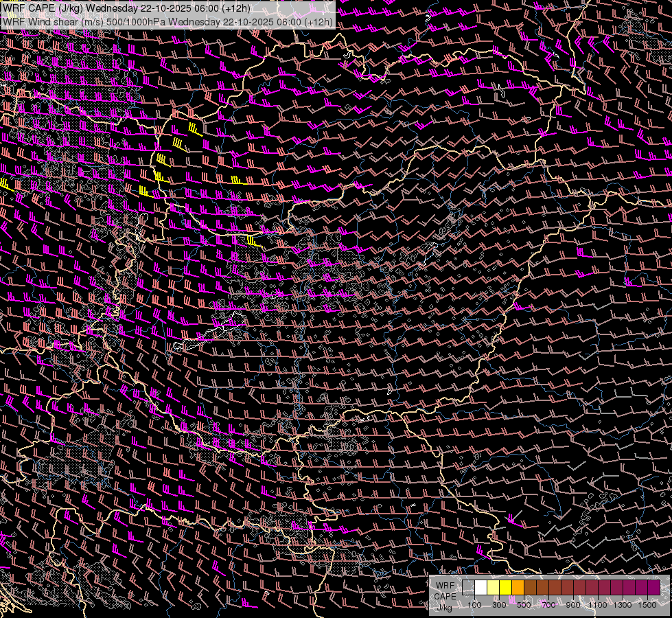Click the 1300 legend value label

(x=623, y=605)
